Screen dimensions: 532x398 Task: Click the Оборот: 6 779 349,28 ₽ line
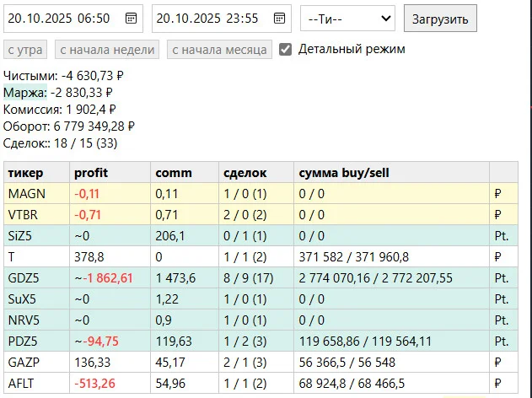(69, 126)
